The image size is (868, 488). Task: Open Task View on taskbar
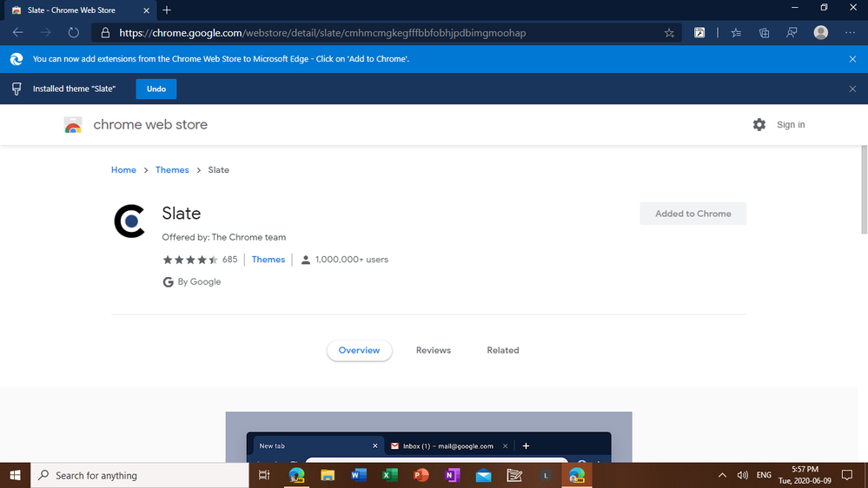(264, 475)
